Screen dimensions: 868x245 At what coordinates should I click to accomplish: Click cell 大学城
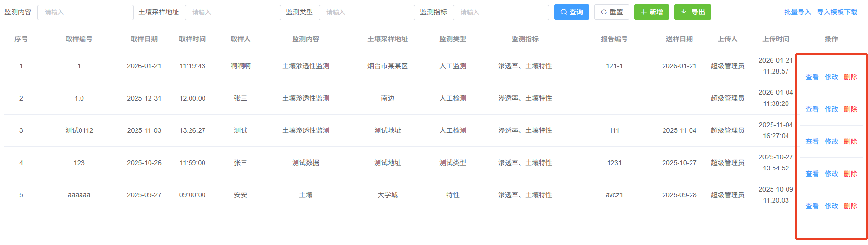388,195
